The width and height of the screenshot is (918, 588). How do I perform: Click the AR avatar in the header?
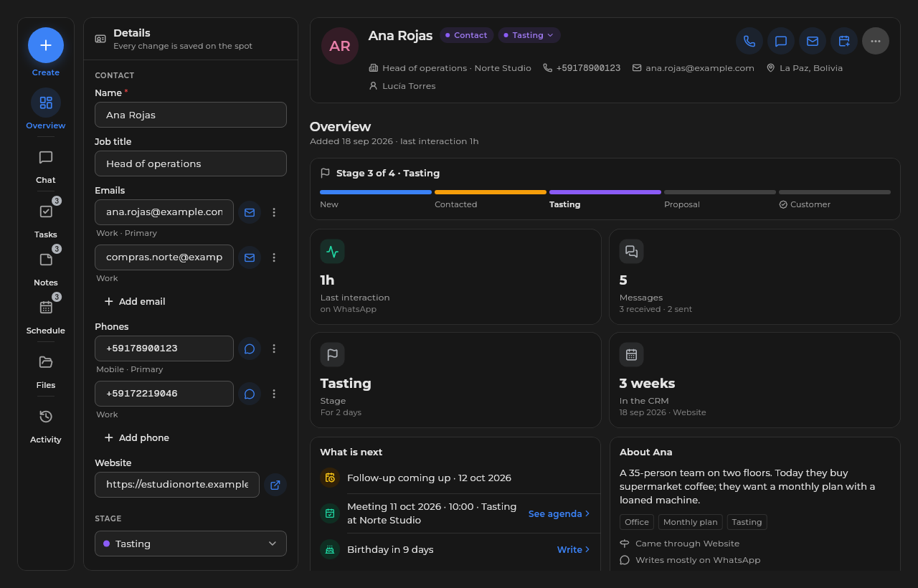pos(340,46)
